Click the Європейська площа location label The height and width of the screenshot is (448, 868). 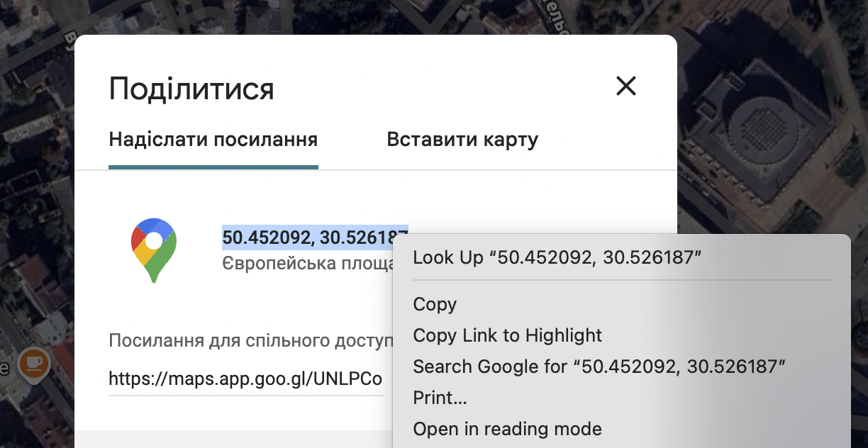(x=308, y=264)
